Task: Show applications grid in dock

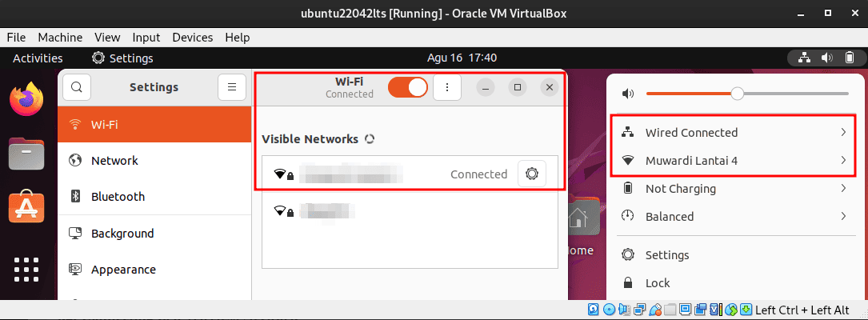Action: 26,270
